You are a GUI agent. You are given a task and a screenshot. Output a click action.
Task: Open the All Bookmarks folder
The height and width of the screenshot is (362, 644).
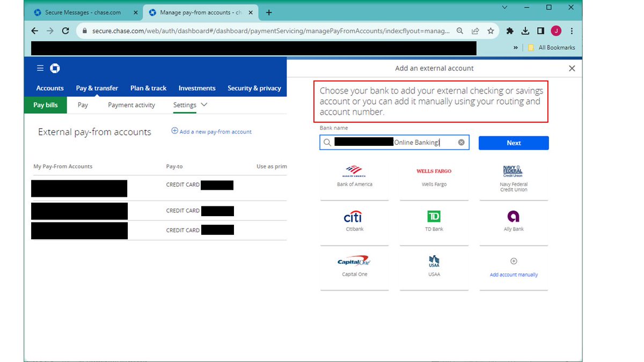pyautogui.click(x=551, y=48)
